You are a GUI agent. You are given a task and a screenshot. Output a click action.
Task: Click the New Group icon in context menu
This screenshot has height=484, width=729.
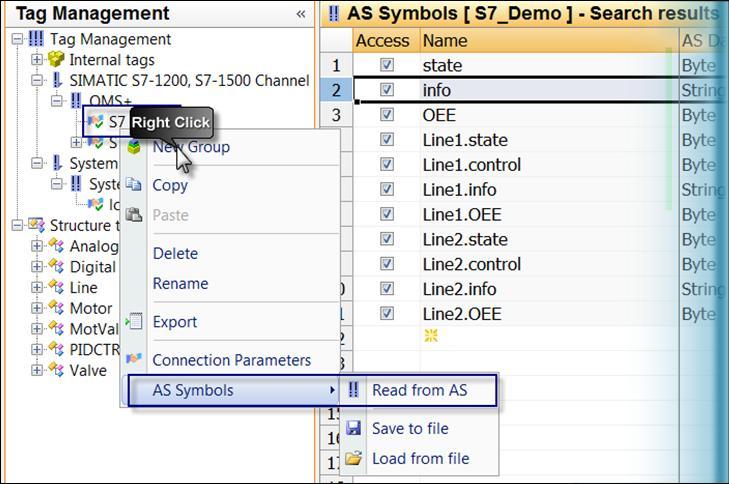click(134, 147)
